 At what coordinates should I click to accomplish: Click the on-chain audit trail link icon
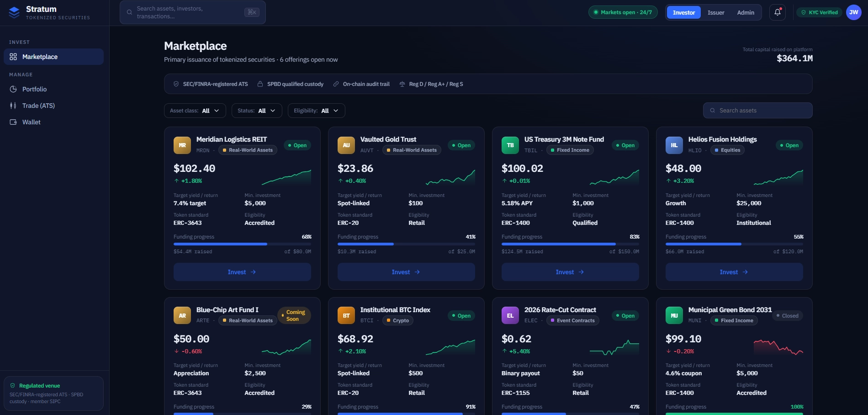pyautogui.click(x=336, y=84)
